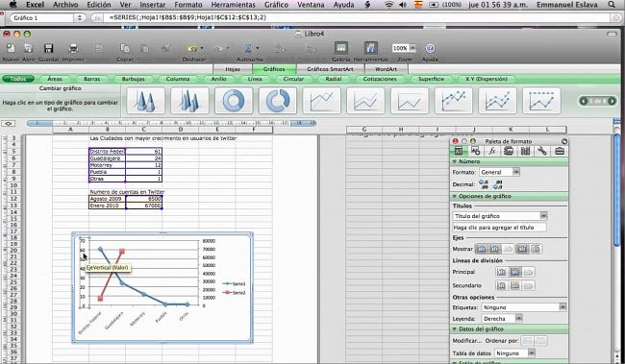Toggle first Principal gridlines button
The height and width of the screenshot is (364, 625).
coord(501,272)
